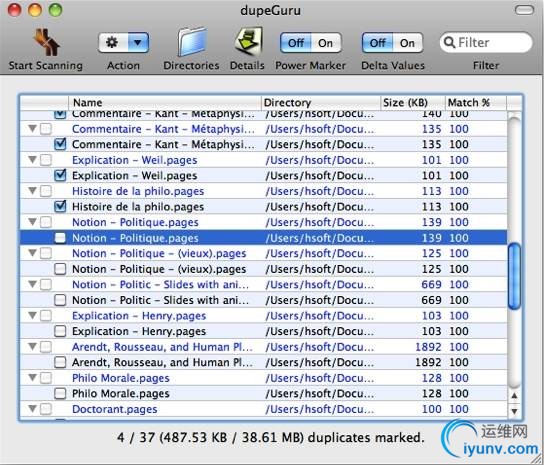The width and height of the screenshot is (544, 465).
Task: Uncheck the black Explication - Weil.pages duplicate
Action: point(60,175)
